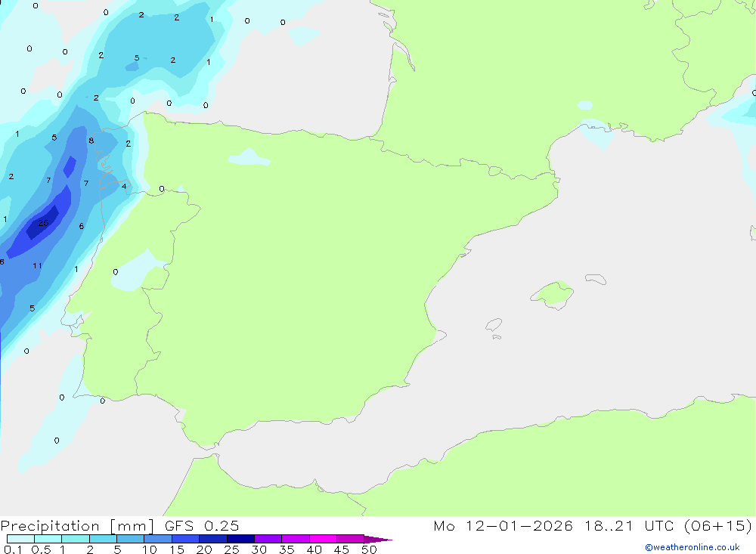Click the 'Mo 12-01-2026' date text
The width and height of the screenshot is (756, 554).
[503, 526]
